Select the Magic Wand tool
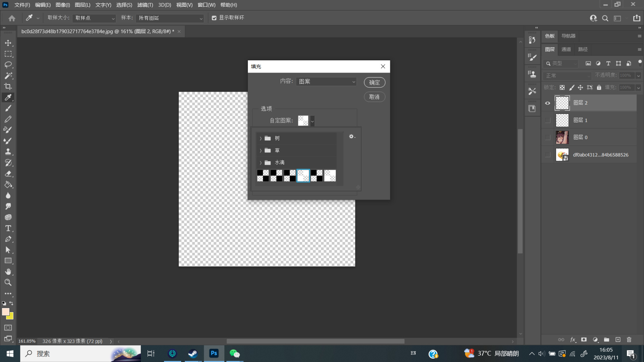Screen dimensions: 644x362 point(8,76)
